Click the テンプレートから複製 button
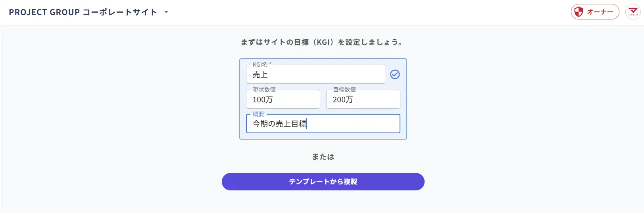The height and width of the screenshot is (213, 644). tap(323, 182)
